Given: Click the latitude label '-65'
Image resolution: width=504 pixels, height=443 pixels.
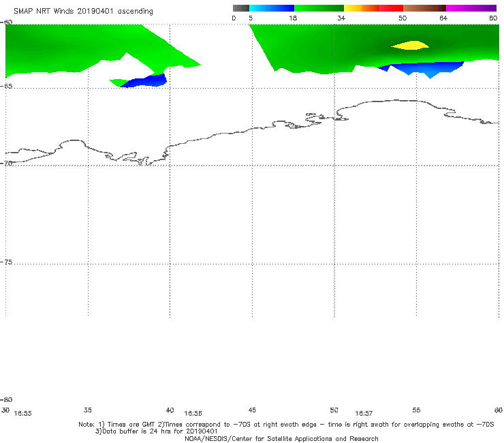Looking at the screenshot, I should point(6,87).
